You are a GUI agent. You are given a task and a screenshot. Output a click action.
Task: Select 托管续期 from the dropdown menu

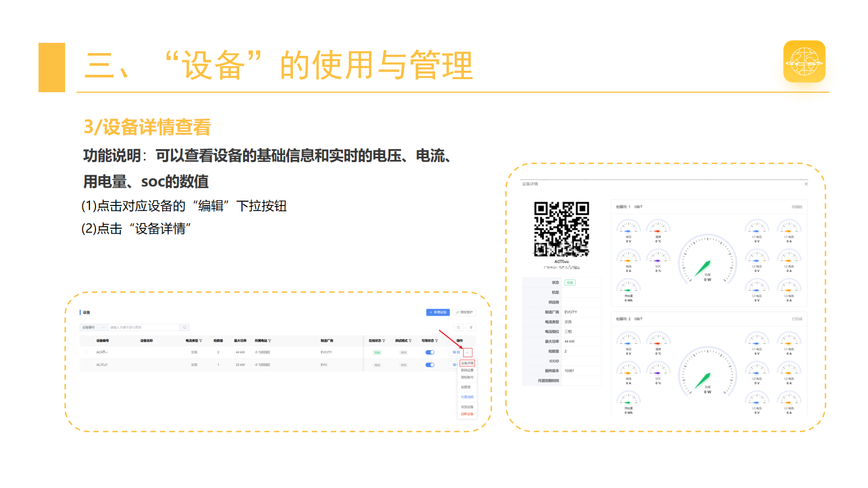(467, 397)
